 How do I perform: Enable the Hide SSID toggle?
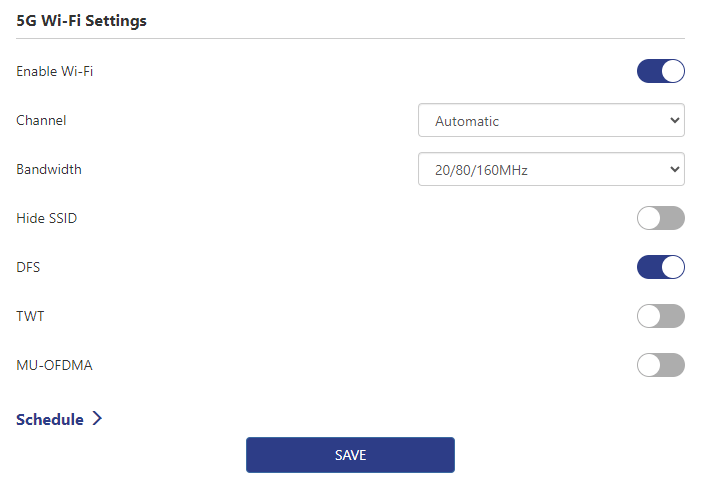[x=660, y=218]
